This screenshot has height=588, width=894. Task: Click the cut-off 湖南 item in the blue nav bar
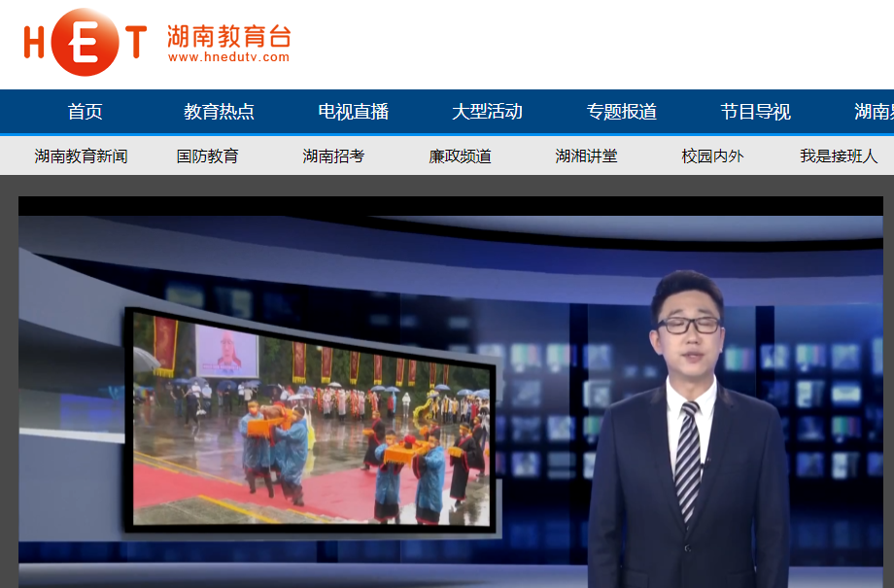[874, 112]
